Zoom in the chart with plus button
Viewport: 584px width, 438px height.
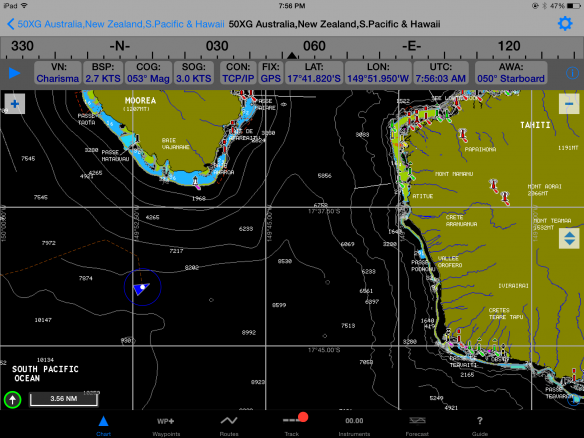click(x=15, y=104)
